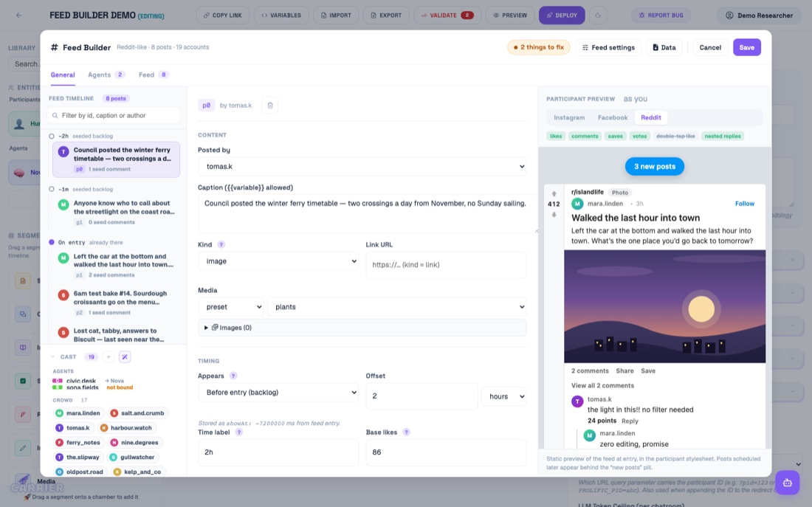This screenshot has height=507, width=812.
Task: Expand the Images (0) disclosure
Action: click(362, 327)
